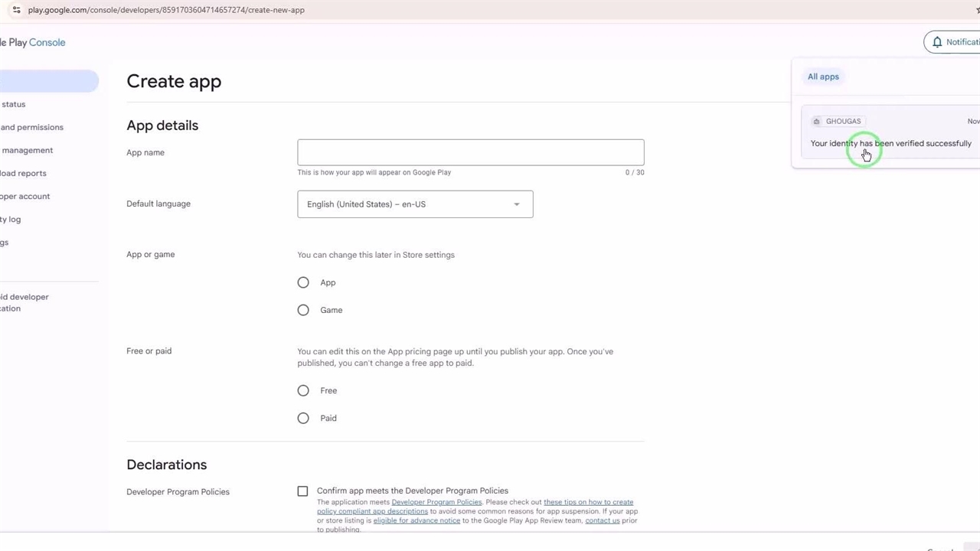The image size is (980, 551).
Task: Open the eligible for advance notice link
Action: [416, 520]
